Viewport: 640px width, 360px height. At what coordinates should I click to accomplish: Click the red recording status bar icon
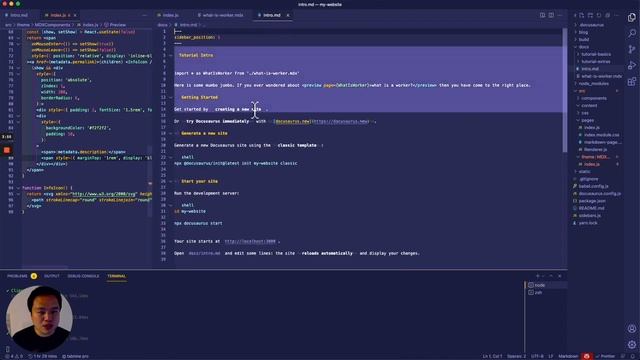click(x=587, y=356)
